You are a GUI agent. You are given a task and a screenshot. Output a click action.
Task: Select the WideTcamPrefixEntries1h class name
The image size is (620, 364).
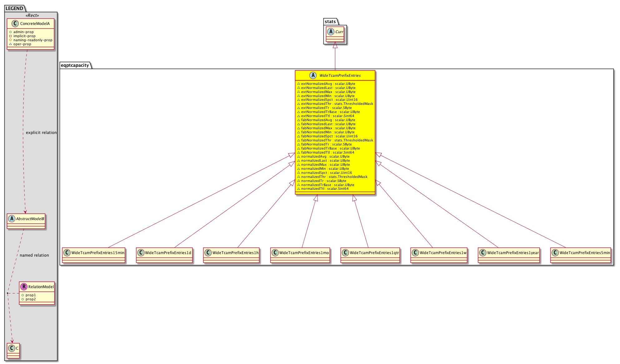[x=235, y=253]
